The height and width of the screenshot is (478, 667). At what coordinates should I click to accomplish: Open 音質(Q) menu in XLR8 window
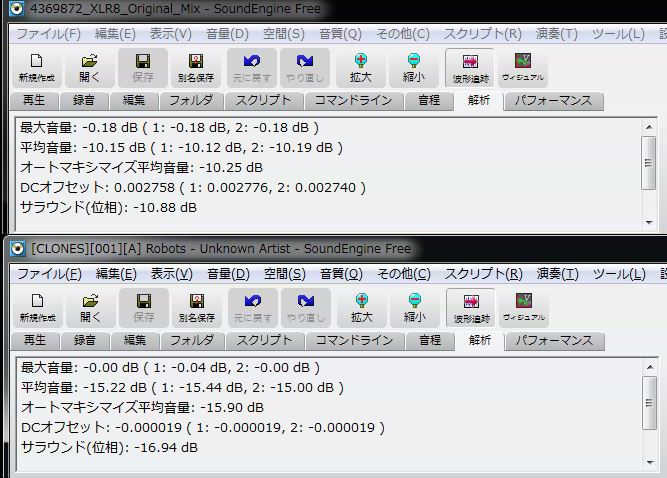click(x=340, y=34)
